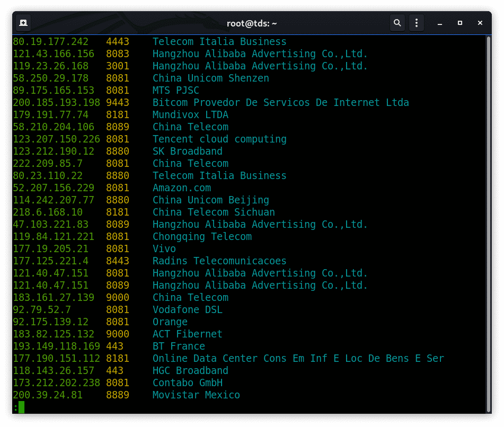Select IP address 222.209.85.7
Screen dimensions: 504x427
[x=48, y=164]
